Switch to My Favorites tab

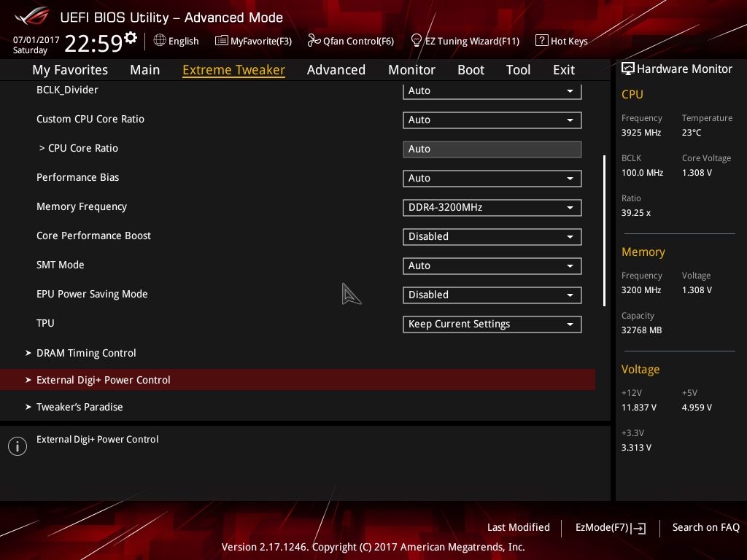point(70,70)
